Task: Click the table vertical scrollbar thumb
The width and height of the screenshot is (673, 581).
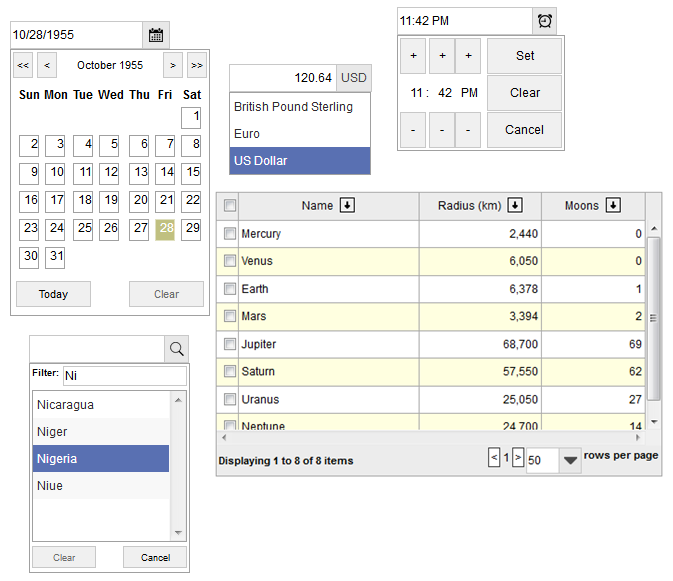Action: (x=654, y=319)
